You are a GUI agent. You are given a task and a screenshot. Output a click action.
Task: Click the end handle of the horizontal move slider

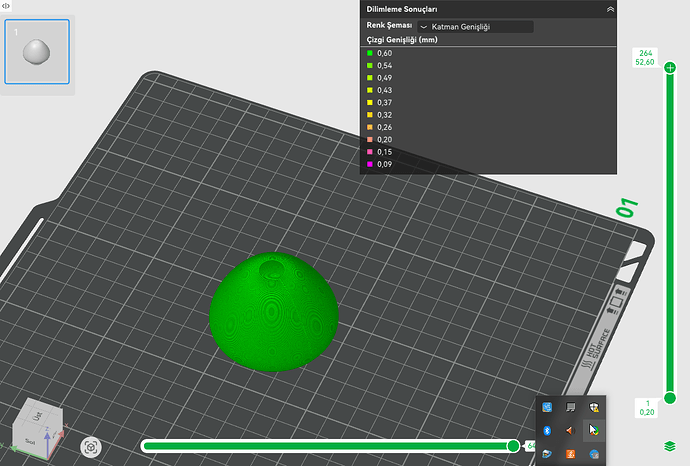513,446
